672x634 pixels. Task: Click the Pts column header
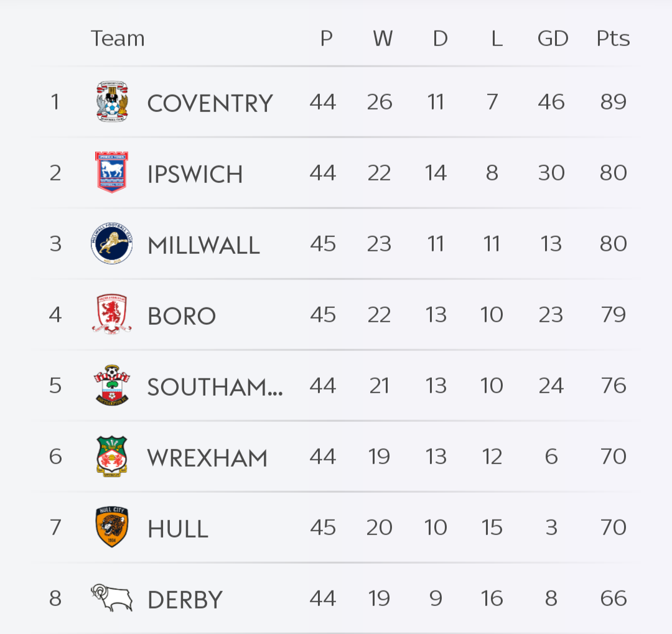(613, 39)
